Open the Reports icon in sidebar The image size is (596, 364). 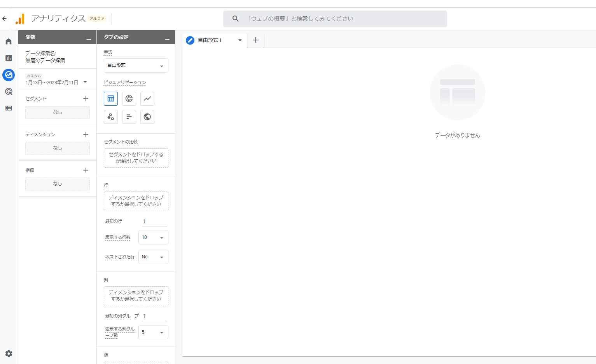click(9, 58)
